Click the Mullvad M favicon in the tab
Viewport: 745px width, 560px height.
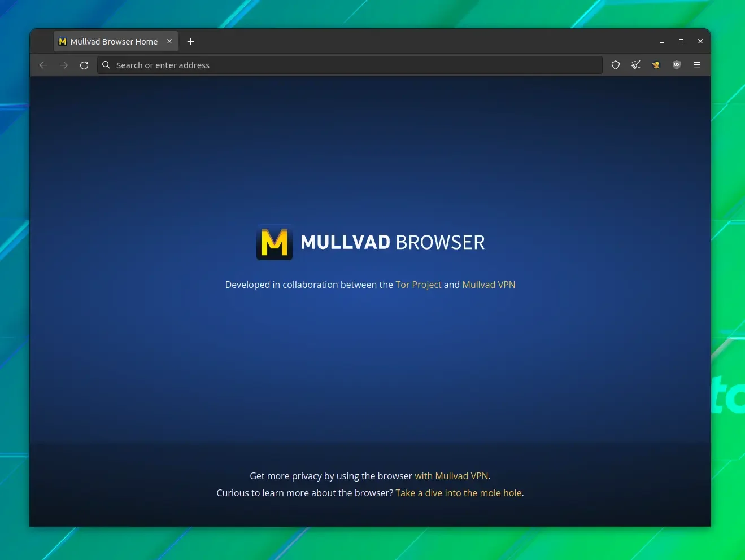63,42
